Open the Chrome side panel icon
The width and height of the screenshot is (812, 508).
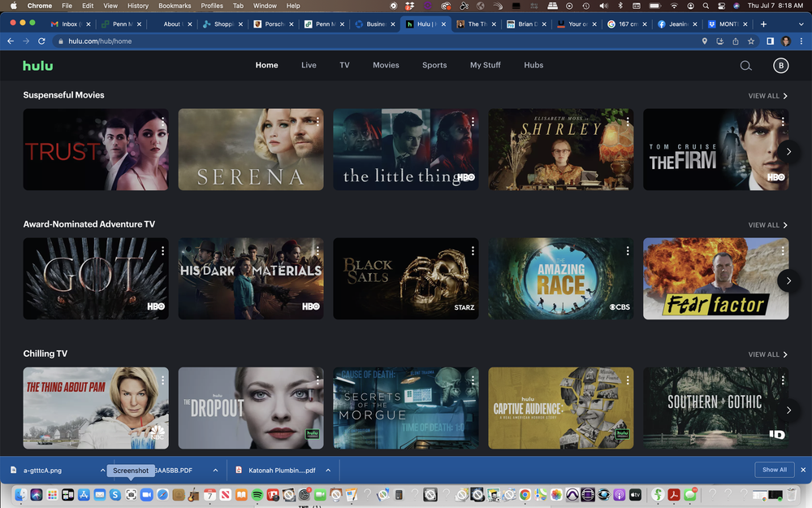pyautogui.click(x=770, y=41)
